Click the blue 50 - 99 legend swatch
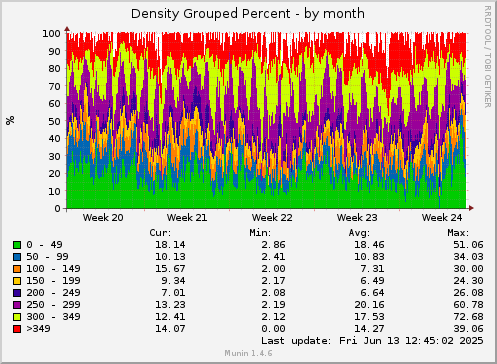The width and height of the screenshot is (497, 364). pos(17,257)
